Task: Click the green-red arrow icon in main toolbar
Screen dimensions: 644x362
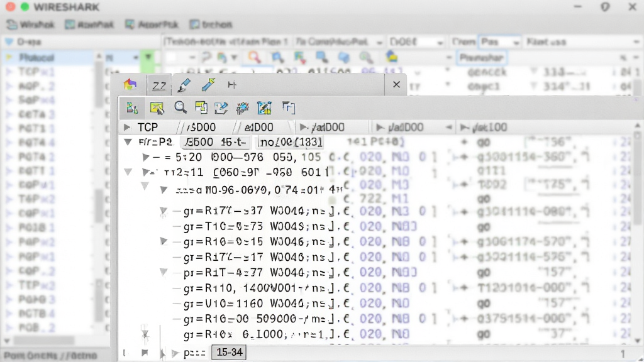Action: (299, 57)
